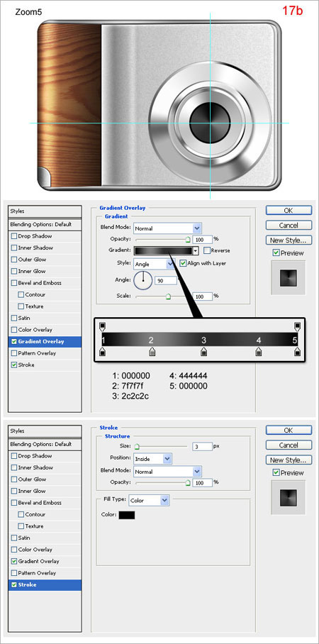Open the stroke Position Inside dropdown
Image resolution: width=319 pixels, height=644 pixels.
click(x=152, y=459)
